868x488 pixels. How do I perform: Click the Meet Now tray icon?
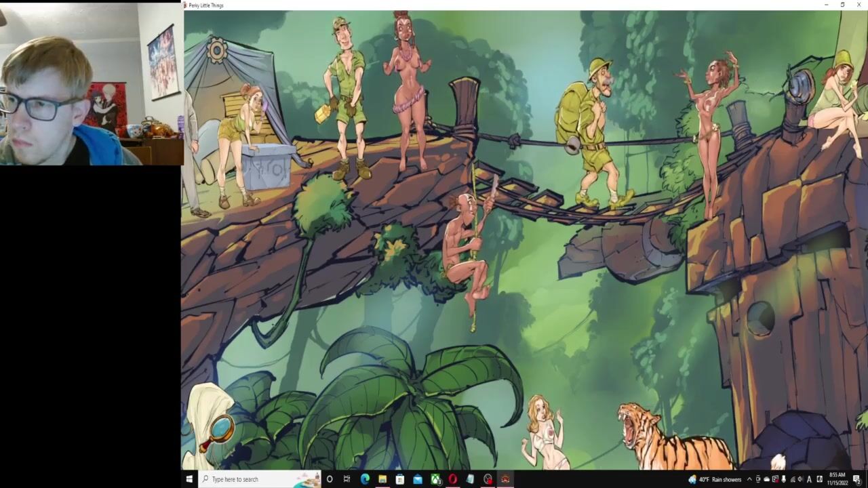coord(758,479)
